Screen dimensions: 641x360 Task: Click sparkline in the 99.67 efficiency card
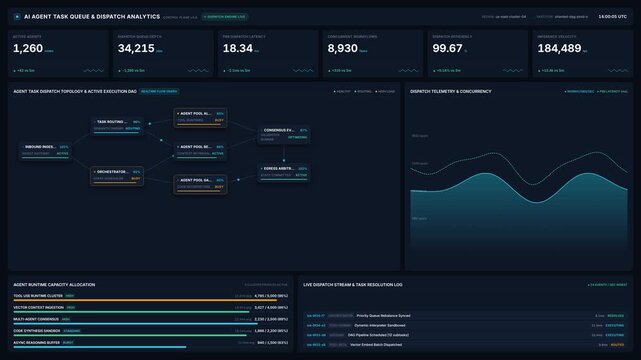click(513, 71)
